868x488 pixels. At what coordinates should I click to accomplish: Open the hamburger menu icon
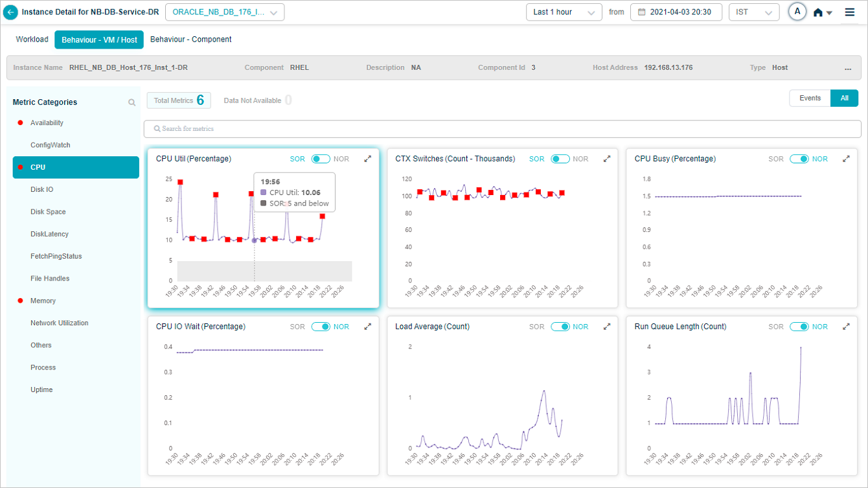coord(850,12)
